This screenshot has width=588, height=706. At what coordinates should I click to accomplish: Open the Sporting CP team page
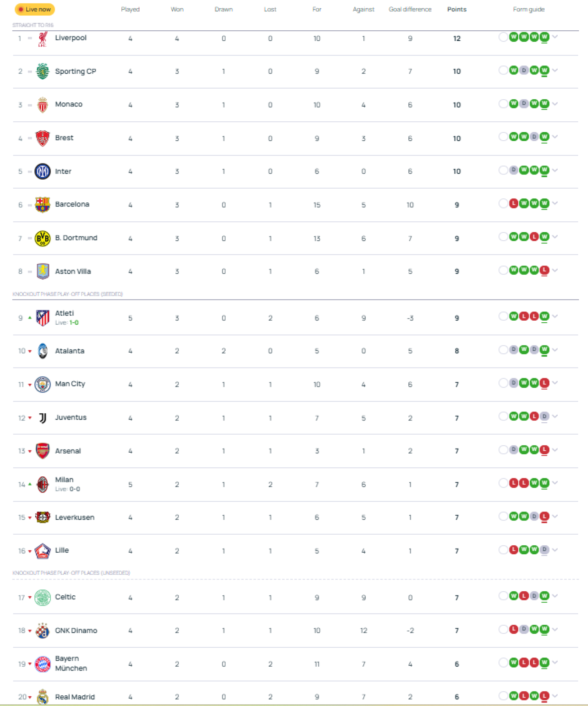[x=76, y=71]
